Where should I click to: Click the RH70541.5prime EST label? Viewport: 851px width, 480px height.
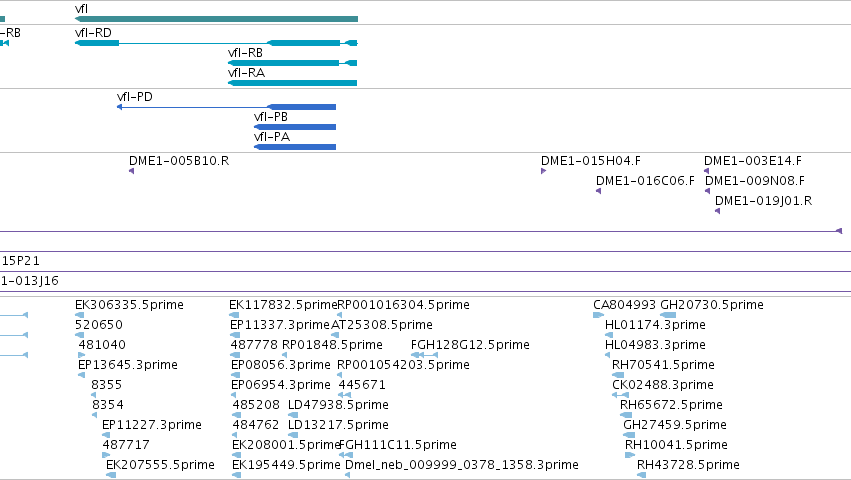click(x=663, y=365)
